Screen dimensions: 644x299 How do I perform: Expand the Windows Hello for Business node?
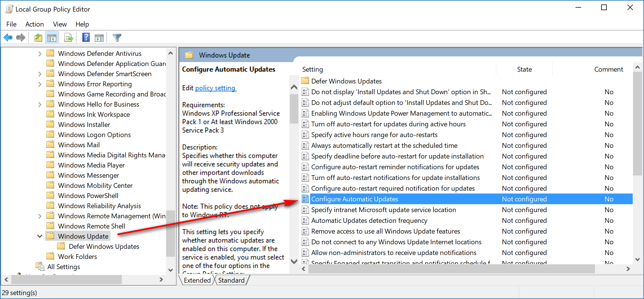[x=40, y=104]
